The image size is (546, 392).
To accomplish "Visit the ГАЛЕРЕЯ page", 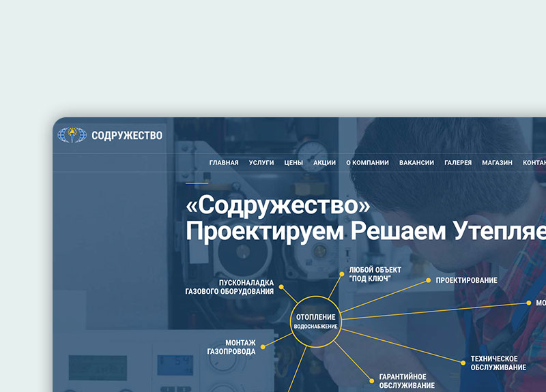I will (458, 163).
